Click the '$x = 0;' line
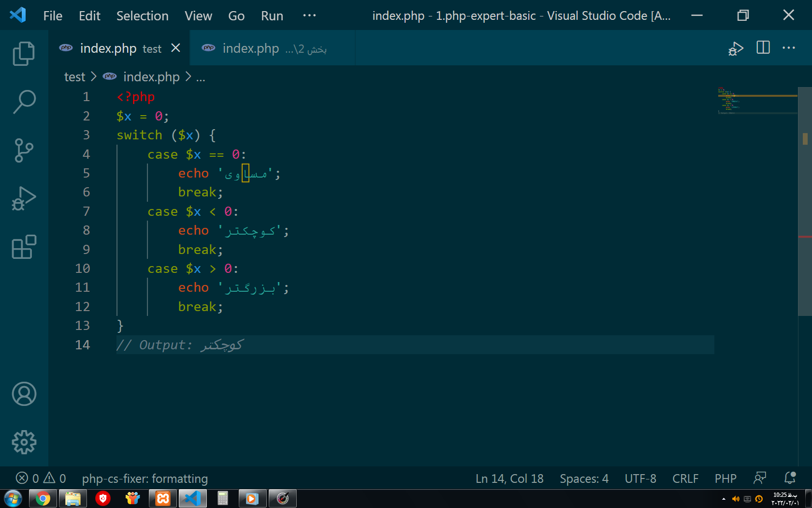812x508 pixels. (x=143, y=116)
